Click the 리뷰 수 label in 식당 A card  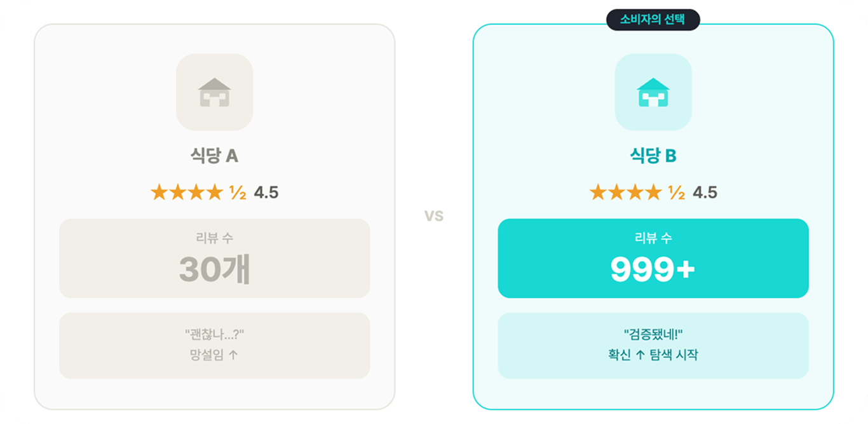(214, 238)
